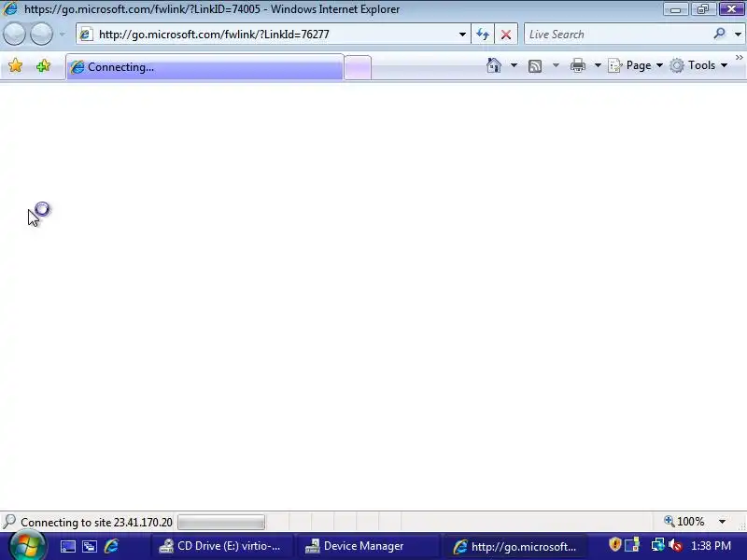Click the page loading progress bar
The height and width of the screenshot is (560, 747).
tap(221, 523)
